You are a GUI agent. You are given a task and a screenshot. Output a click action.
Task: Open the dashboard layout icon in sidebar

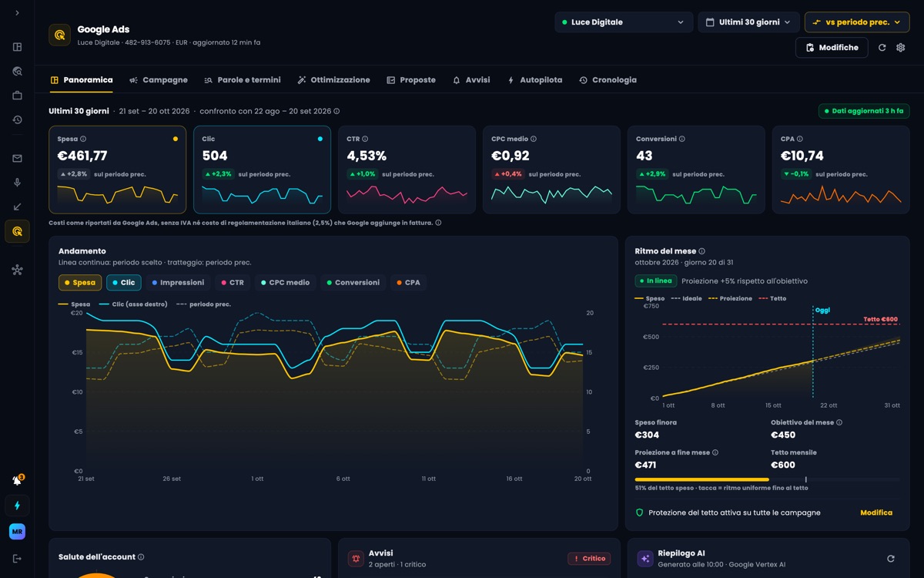17,47
